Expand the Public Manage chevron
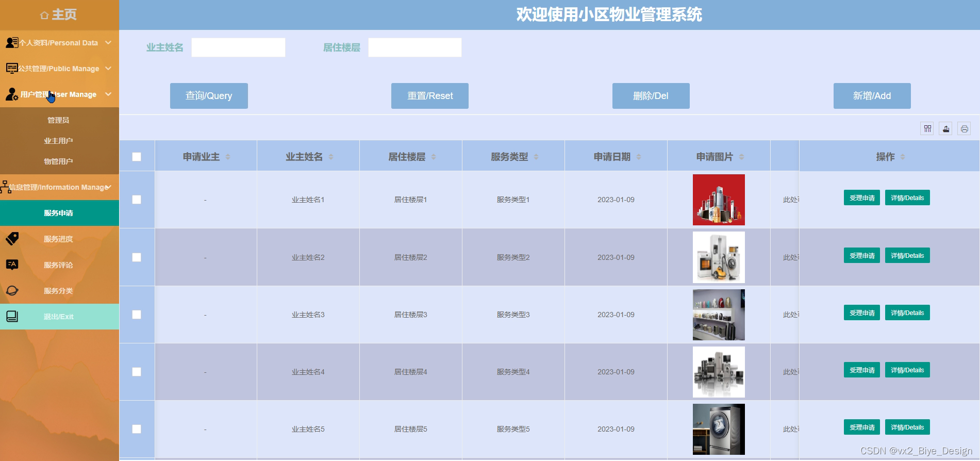 tap(108, 68)
